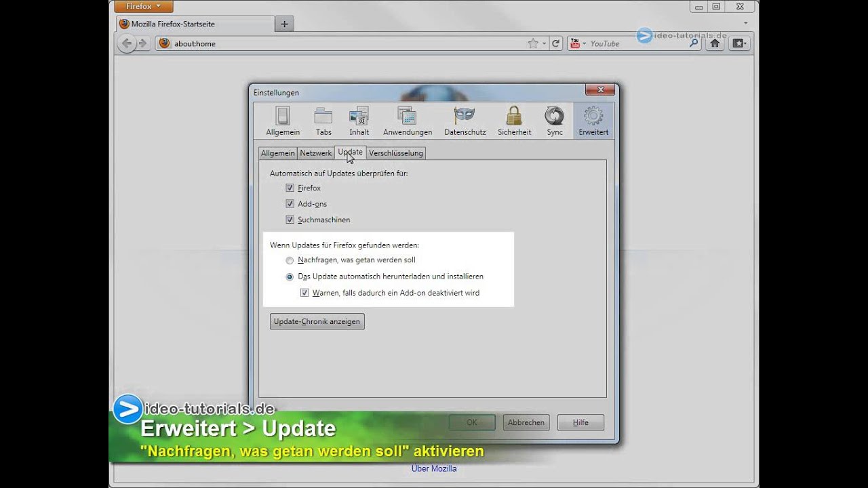Viewport: 868px width, 488px height.
Task: Go forward with the forward arrow
Action: click(142, 43)
